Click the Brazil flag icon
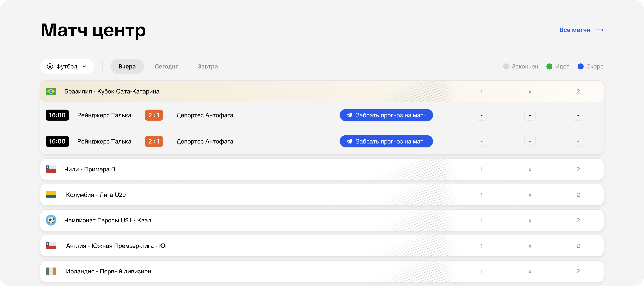 pos(51,91)
